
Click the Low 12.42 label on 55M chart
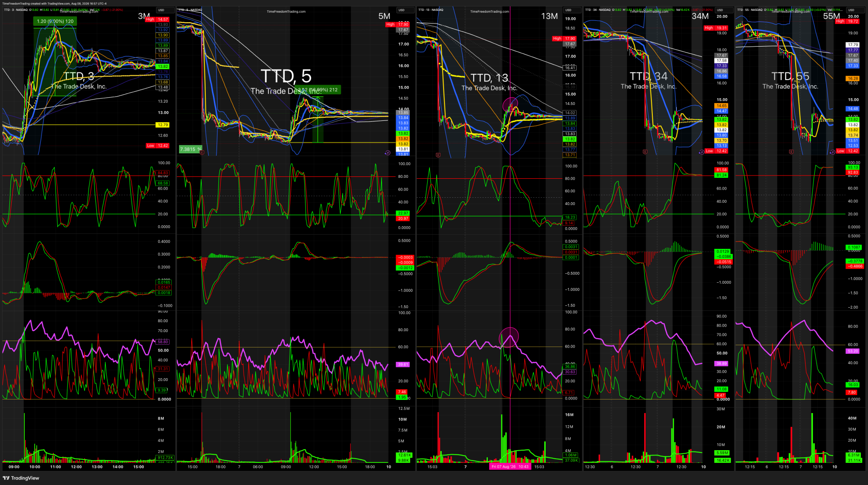[x=847, y=151]
